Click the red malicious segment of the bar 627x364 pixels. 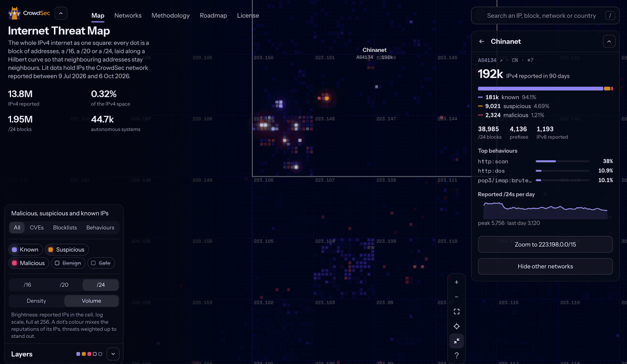[612, 89]
